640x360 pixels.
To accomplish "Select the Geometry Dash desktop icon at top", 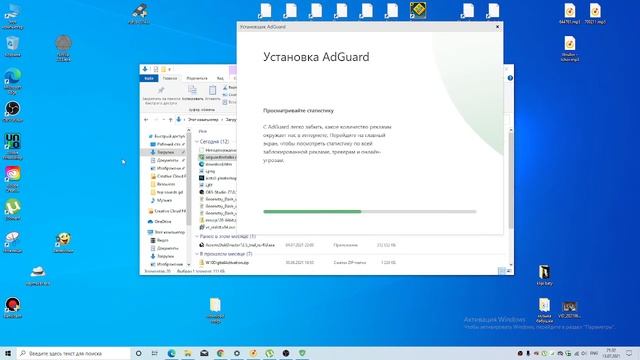I will click(418, 11).
